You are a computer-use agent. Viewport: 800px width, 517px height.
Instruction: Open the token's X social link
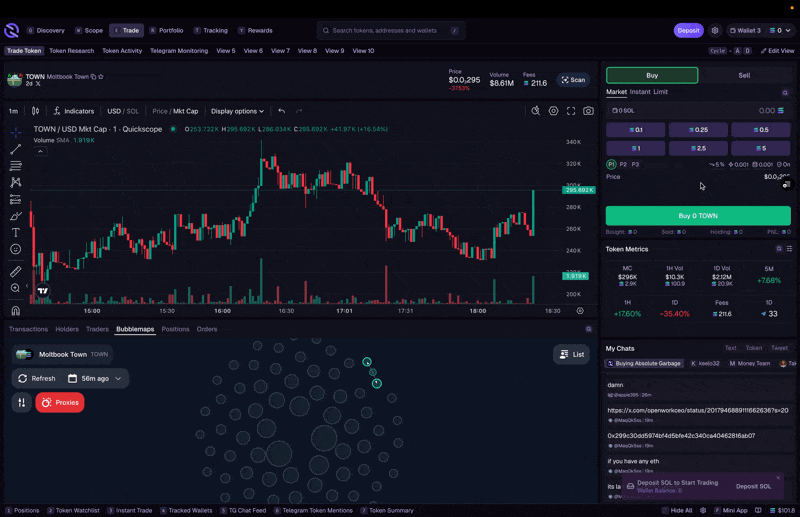38,84
